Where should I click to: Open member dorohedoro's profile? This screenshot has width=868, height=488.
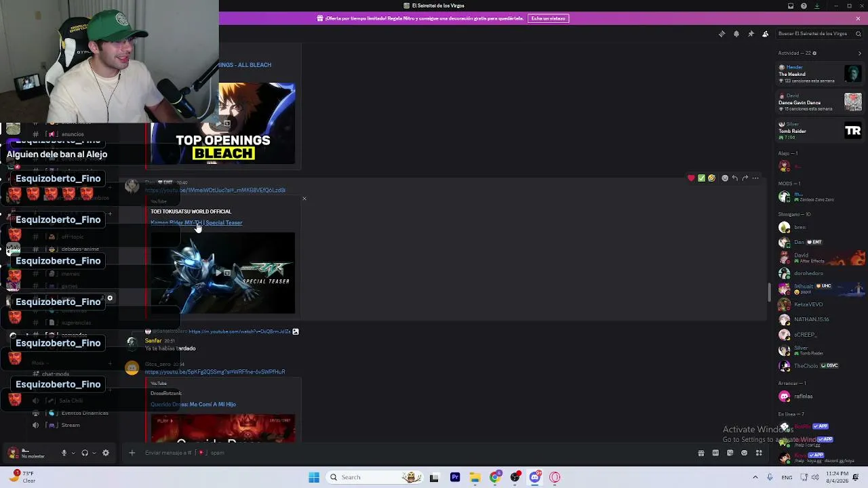tap(821, 273)
